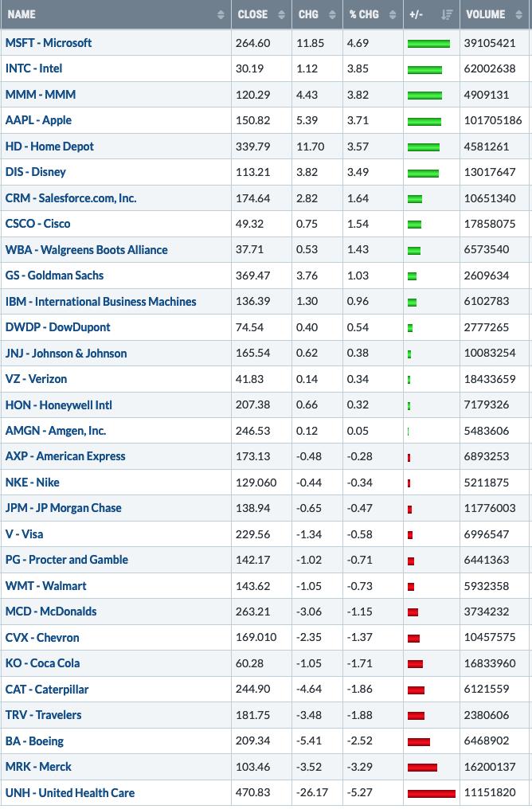
Task: Select Chevron close price 169.010
Action: tap(256, 638)
